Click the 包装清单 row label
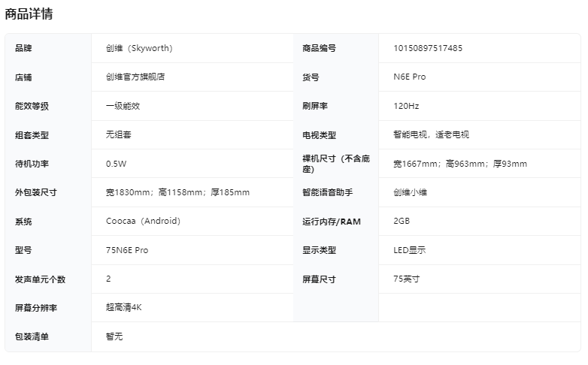The image size is (588, 365). click(x=32, y=336)
